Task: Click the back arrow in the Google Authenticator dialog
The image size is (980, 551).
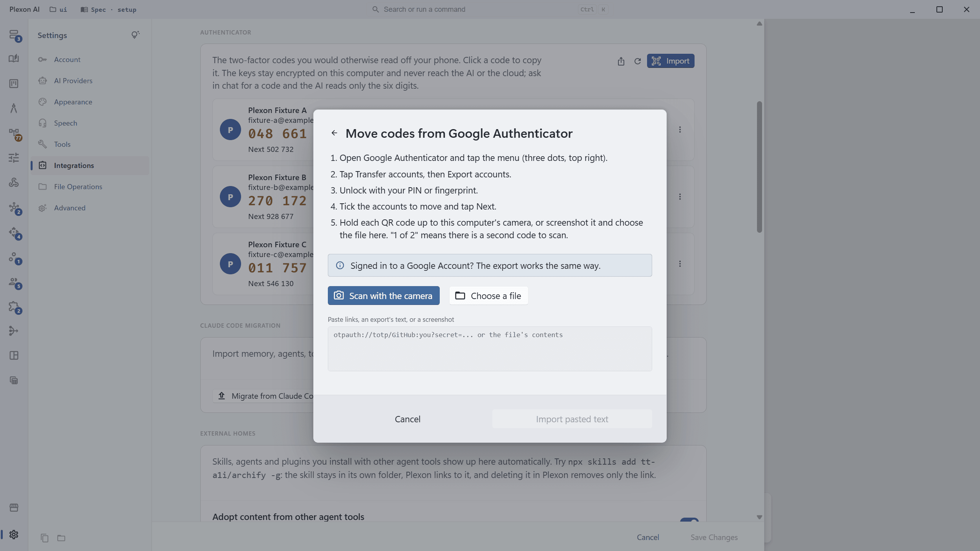Action: (x=334, y=133)
